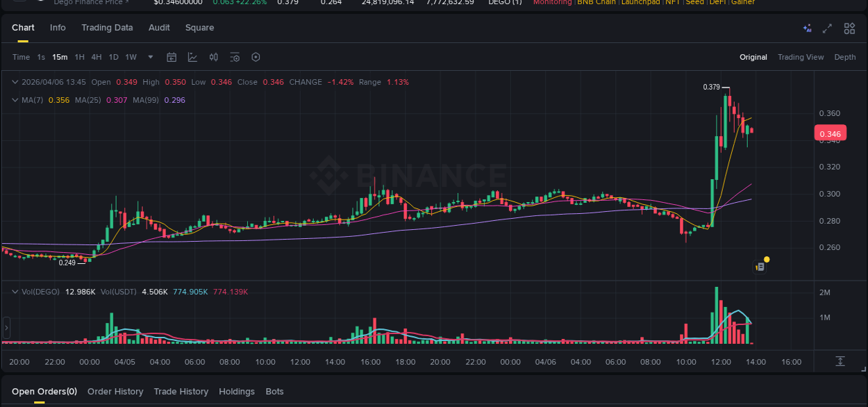
Task: Select the 4H interval
Action: coord(97,57)
